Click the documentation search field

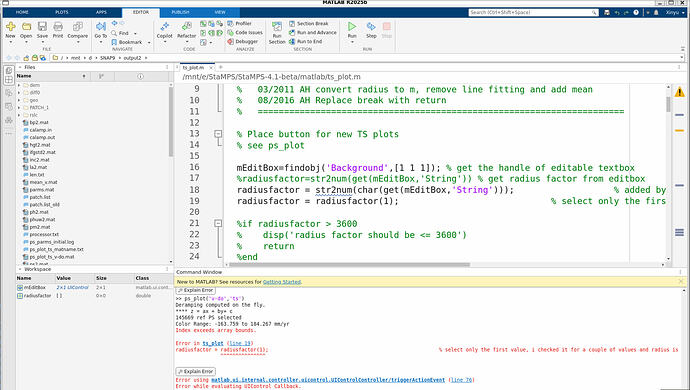coord(533,12)
